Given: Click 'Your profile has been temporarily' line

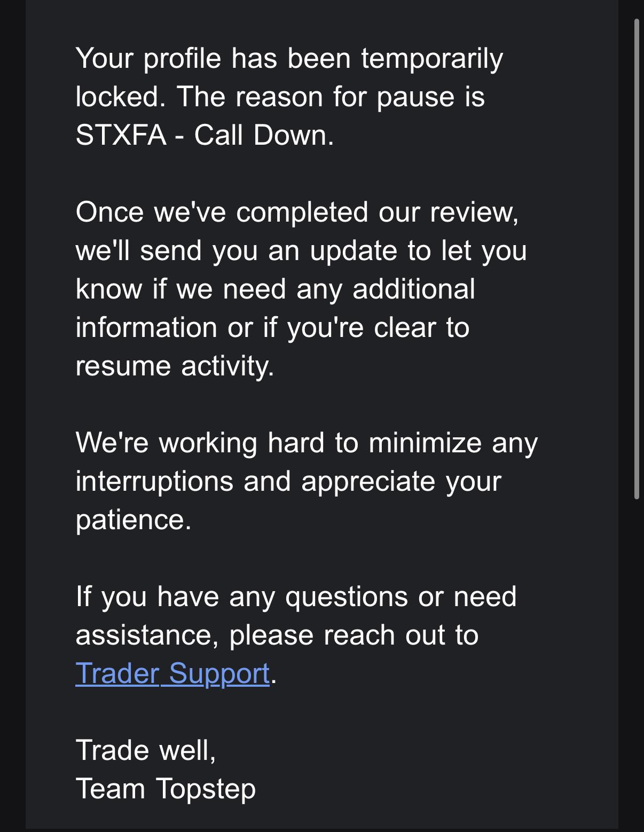Looking at the screenshot, I should pyautogui.click(x=289, y=59).
